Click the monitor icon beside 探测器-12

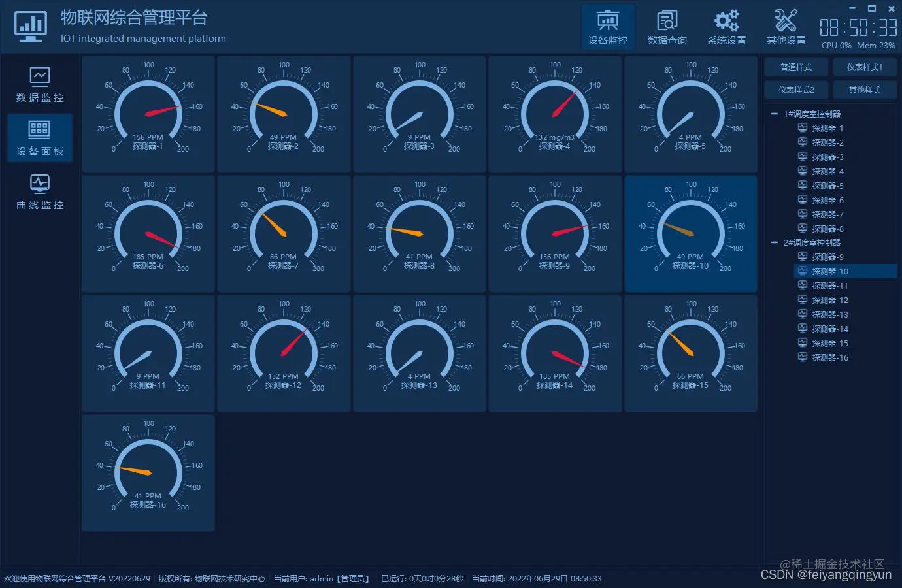pyautogui.click(x=803, y=300)
